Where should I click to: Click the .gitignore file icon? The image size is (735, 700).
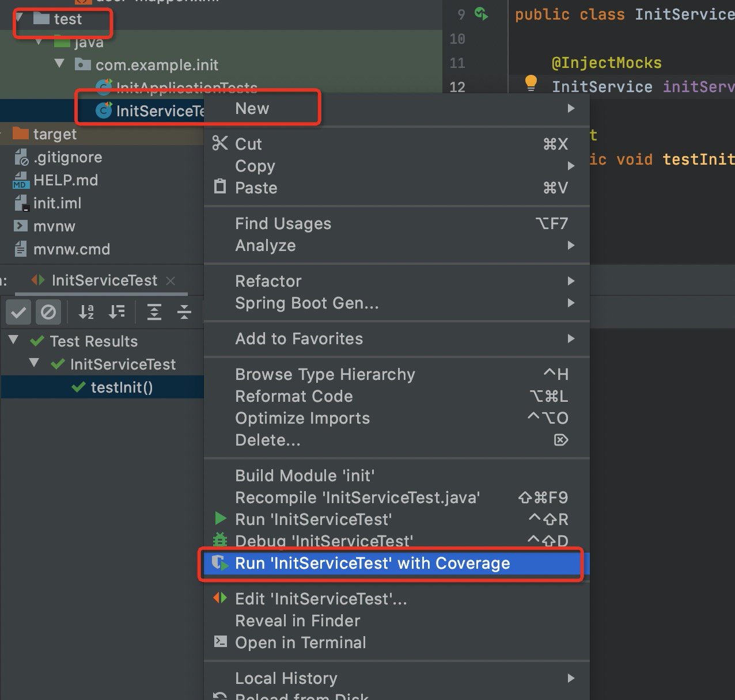pos(21,157)
